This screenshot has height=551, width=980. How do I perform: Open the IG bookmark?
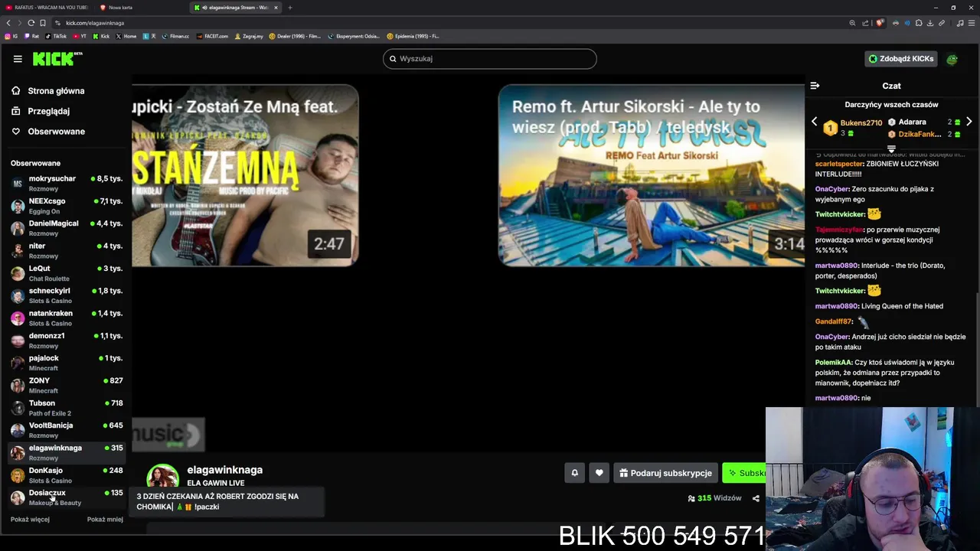click(11, 36)
